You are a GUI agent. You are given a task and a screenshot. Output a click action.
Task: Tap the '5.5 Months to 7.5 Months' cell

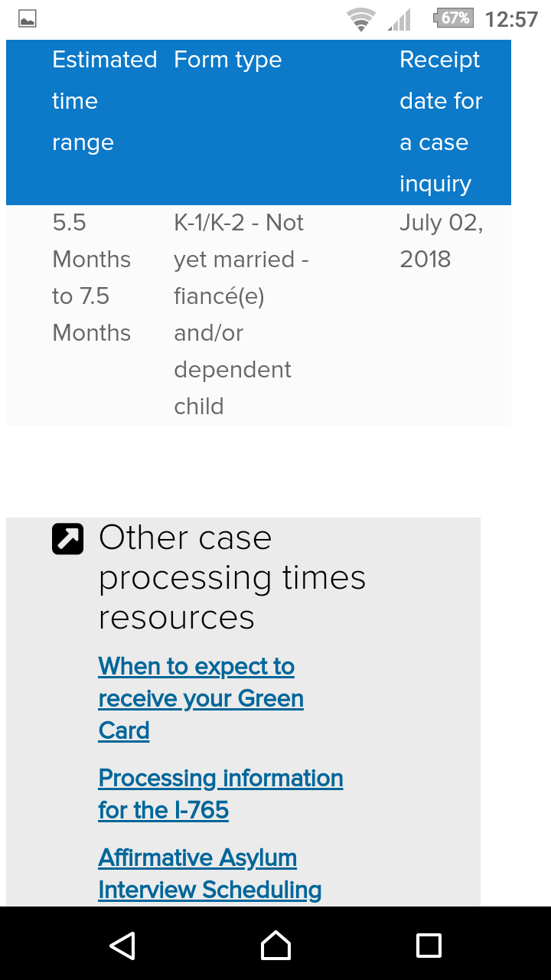[91, 277]
